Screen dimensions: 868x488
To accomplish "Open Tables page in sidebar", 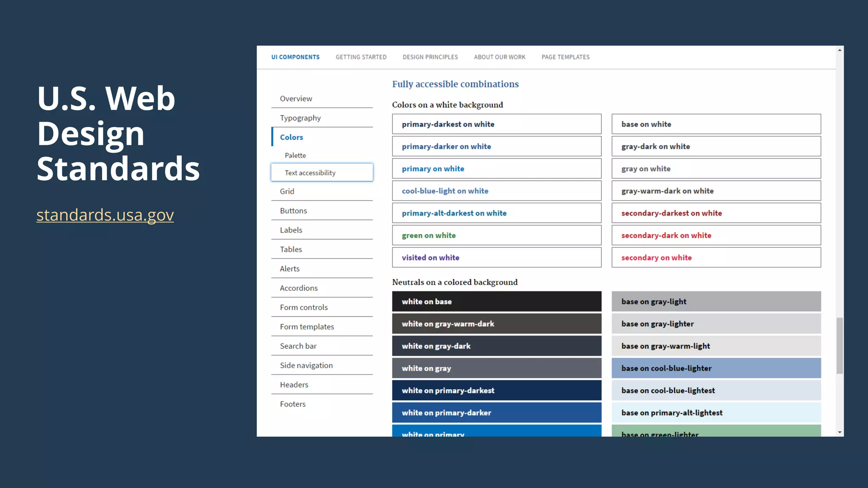I will pyautogui.click(x=322, y=250).
